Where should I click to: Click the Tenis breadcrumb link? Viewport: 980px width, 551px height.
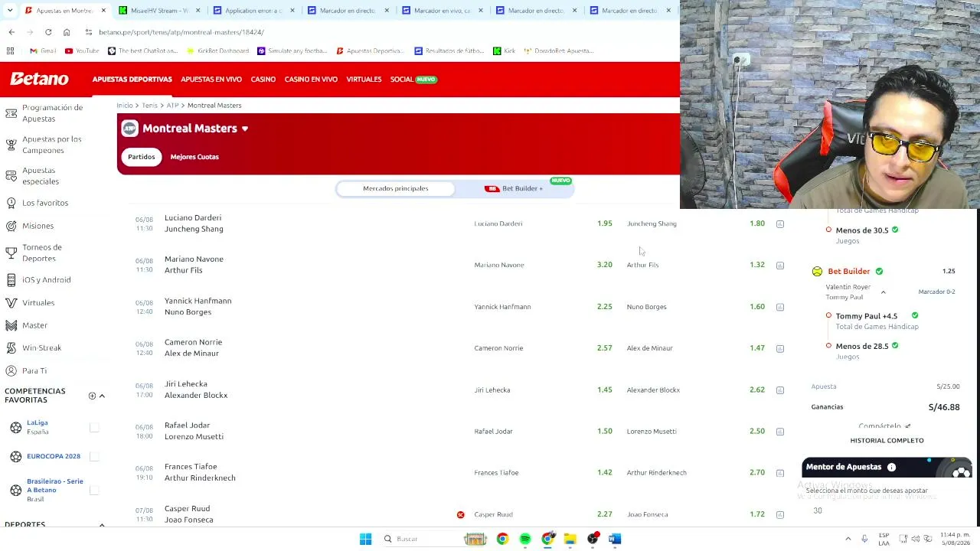point(149,106)
